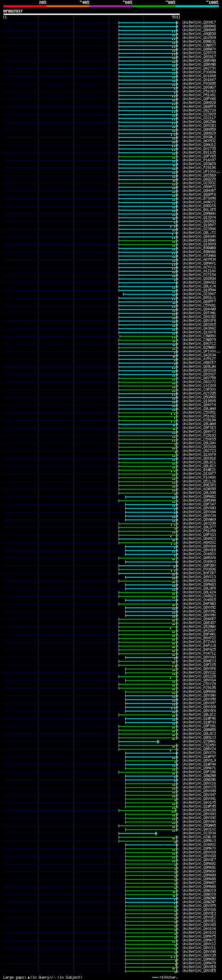Select UniRef100_A8ASG2 row label
Screen dimensions: 222x980
click(x=199, y=543)
